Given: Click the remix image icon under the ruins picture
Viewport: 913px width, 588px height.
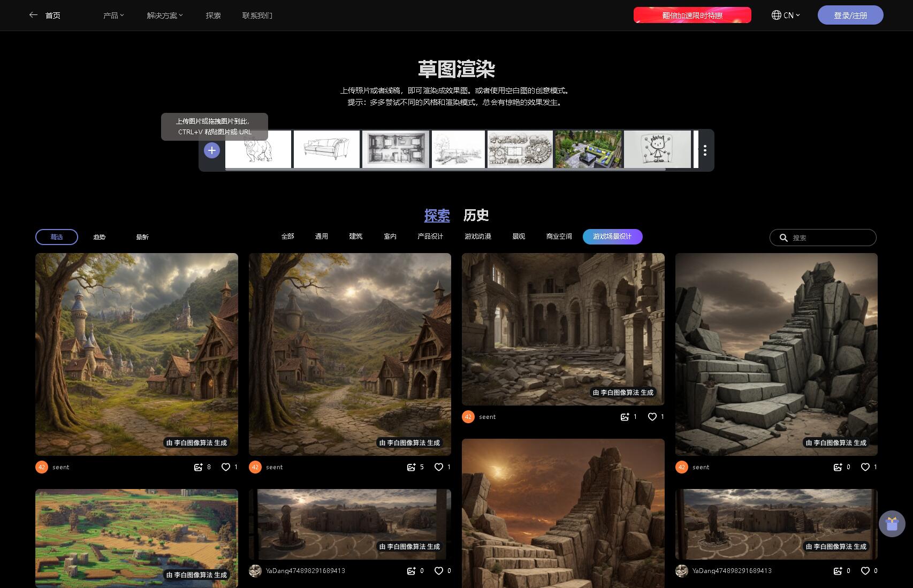Looking at the screenshot, I should tap(625, 417).
